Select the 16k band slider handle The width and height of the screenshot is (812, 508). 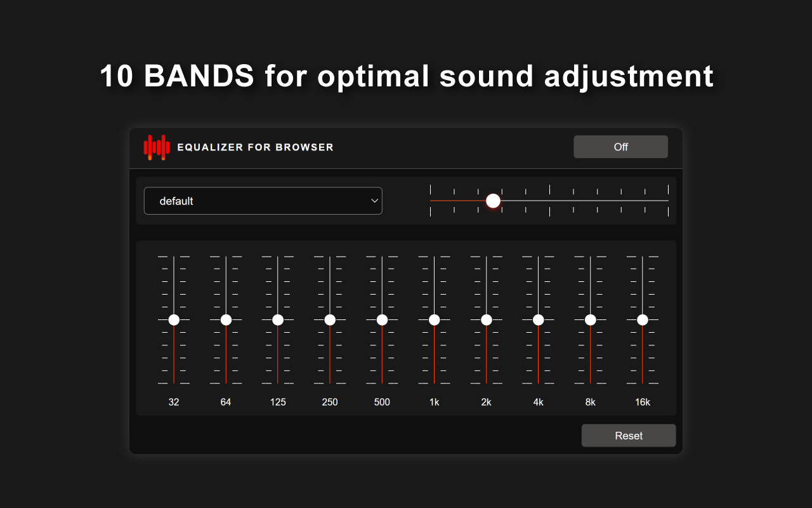click(x=642, y=320)
